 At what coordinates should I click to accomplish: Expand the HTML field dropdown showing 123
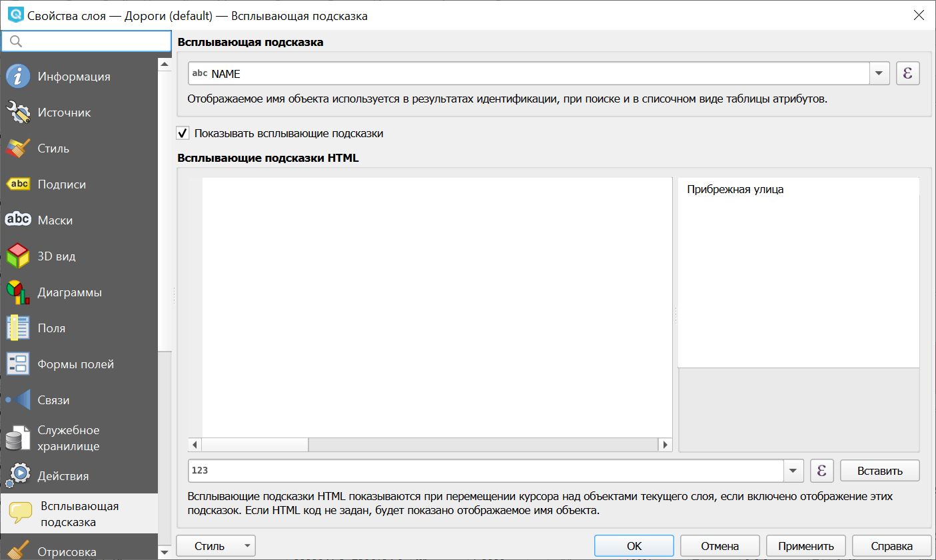point(793,470)
